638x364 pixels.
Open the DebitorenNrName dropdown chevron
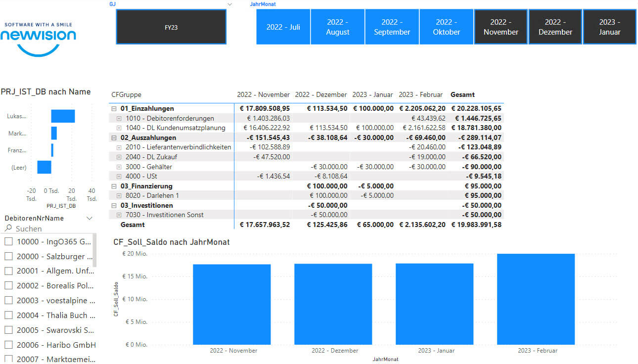click(90, 218)
